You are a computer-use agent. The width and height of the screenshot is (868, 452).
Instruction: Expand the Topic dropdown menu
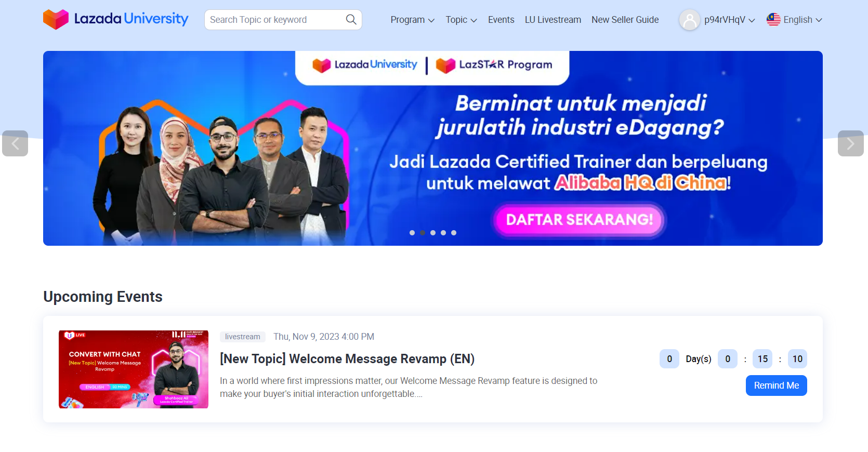461,20
